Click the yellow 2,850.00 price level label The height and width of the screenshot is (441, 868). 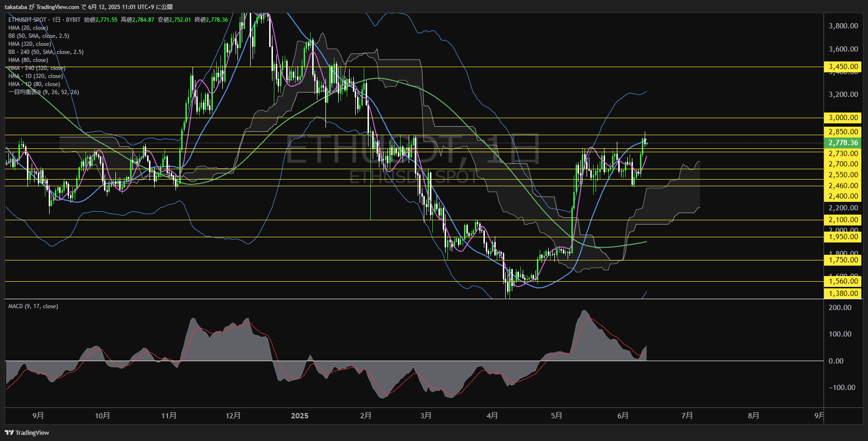pyautogui.click(x=843, y=132)
